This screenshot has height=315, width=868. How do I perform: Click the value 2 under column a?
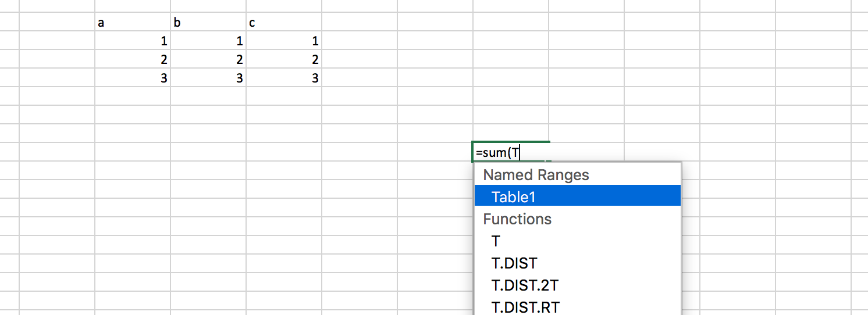click(x=133, y=60)
